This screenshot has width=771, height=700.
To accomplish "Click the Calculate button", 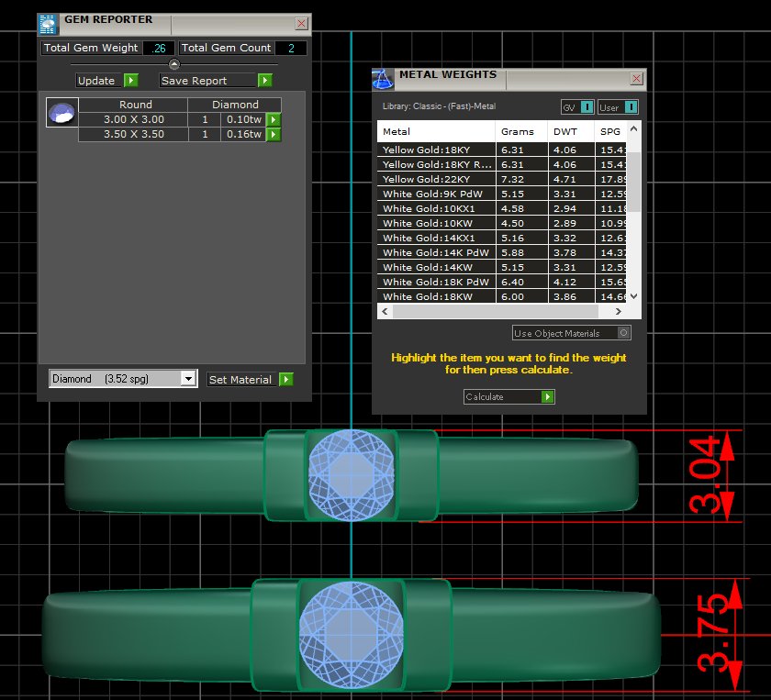I will (508, 396).
